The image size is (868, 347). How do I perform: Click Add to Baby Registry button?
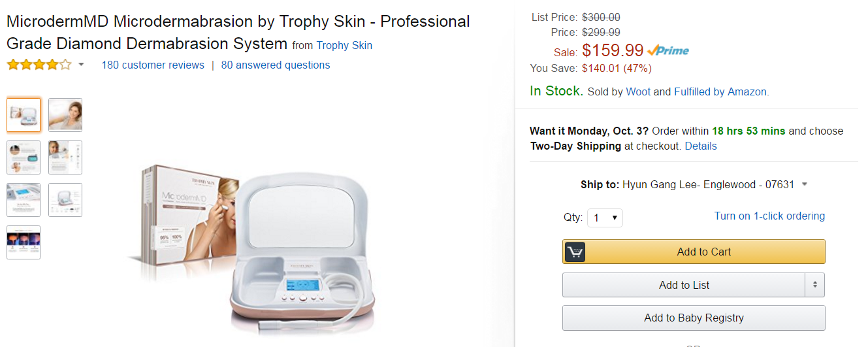click(x=694, y=318)
